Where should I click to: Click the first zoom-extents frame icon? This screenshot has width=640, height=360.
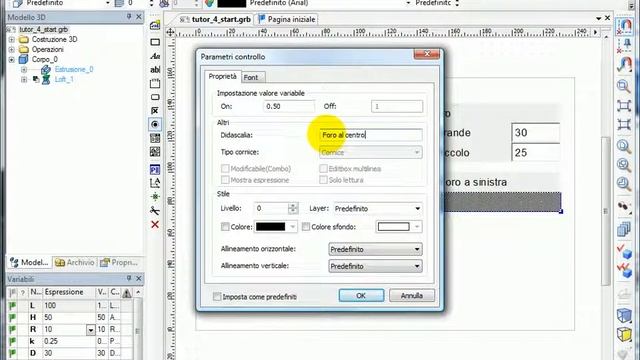(624, 106)
